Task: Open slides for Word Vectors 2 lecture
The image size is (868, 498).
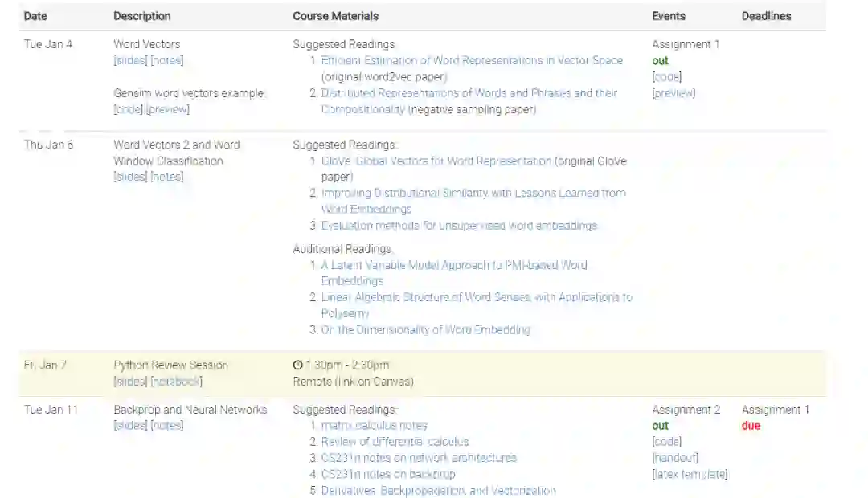Action: 130,177
